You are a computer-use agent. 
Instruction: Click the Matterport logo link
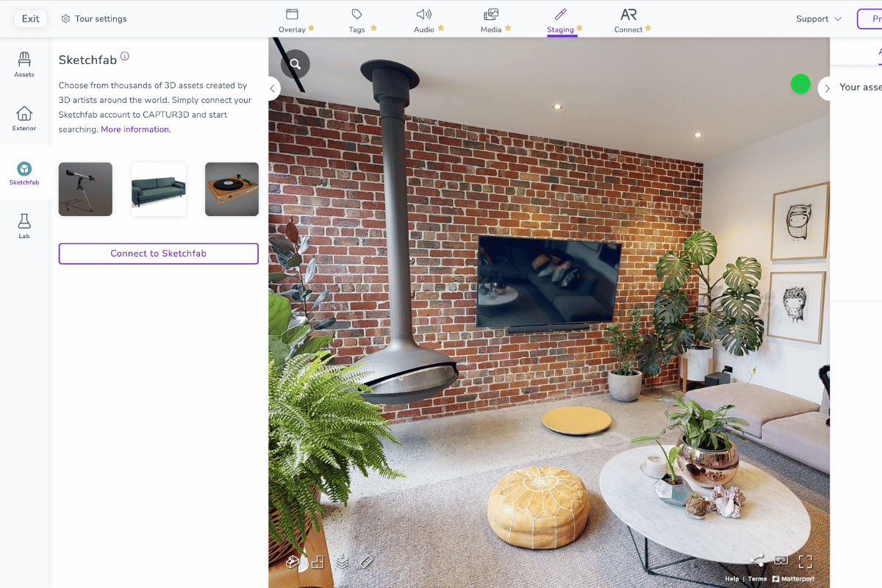[793, 579]
